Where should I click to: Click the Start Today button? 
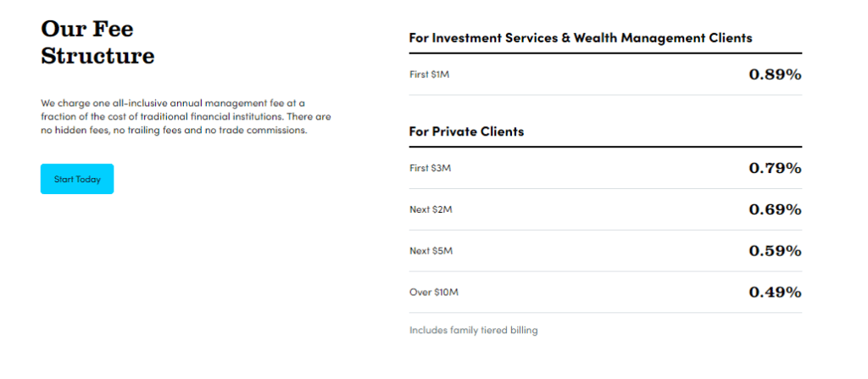point(77,179)
